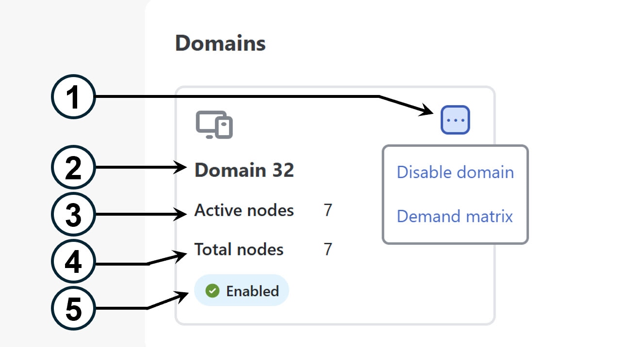Click the Active nodes label

[244, 210]
